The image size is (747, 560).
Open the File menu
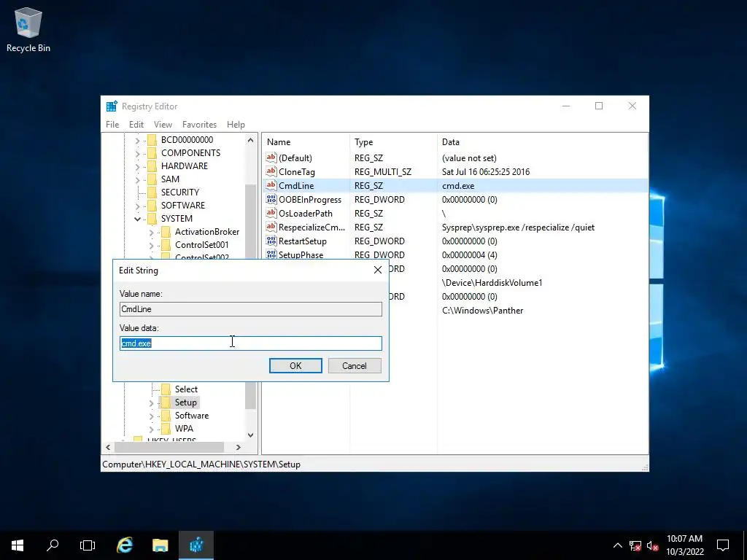coord(112,124)
